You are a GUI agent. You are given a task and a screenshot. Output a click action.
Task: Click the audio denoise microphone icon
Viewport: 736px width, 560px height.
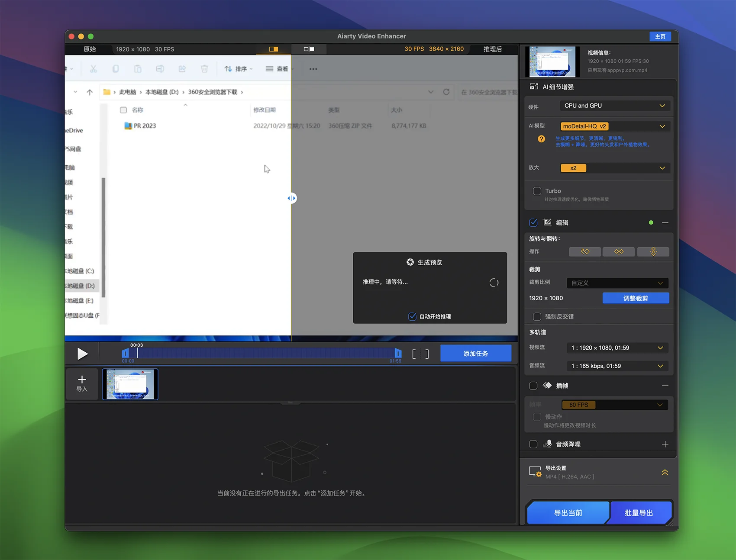pos(548,444)
